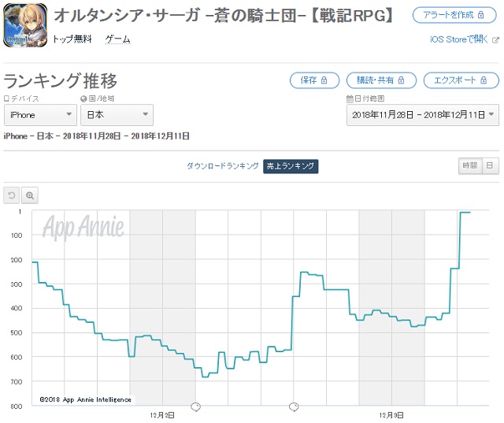
Task: Click the second event marker on timeline
Action: [294, 407]
